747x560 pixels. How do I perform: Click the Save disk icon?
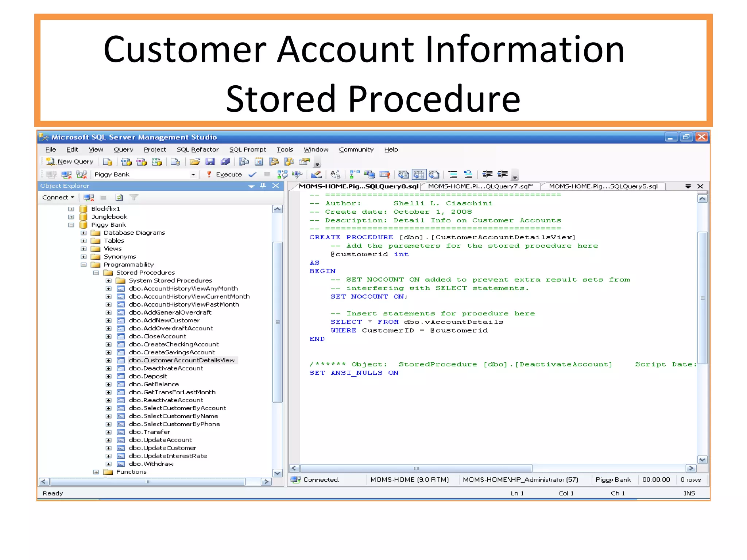(x=210, y=162)
